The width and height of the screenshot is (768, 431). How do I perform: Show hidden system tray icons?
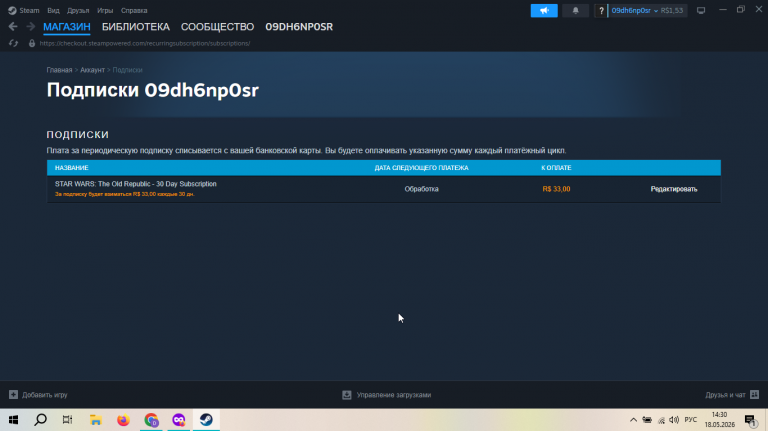point(633,420)
